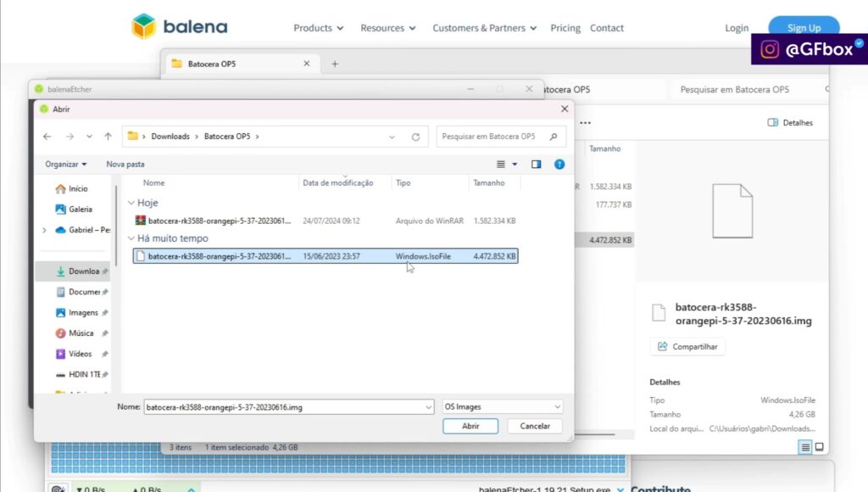Open the view options dropdown arrow

point(515,164)
